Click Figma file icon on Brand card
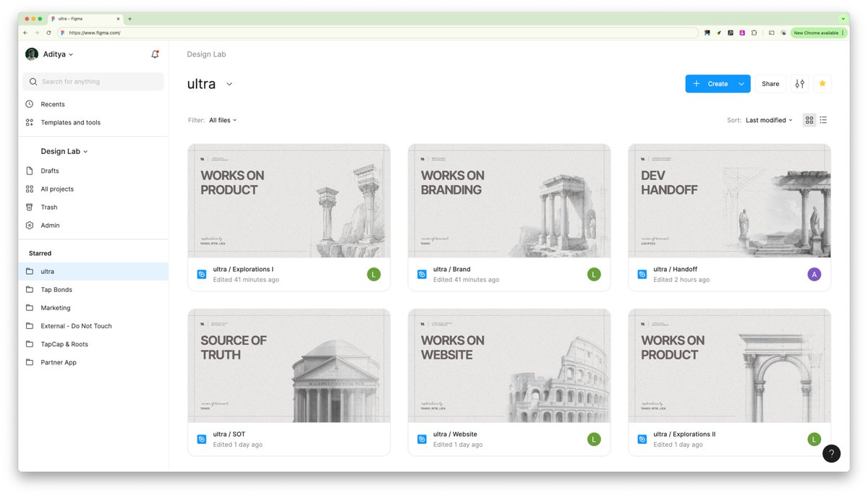This screenshot has height=496, width=868. (x=422, y=274)
